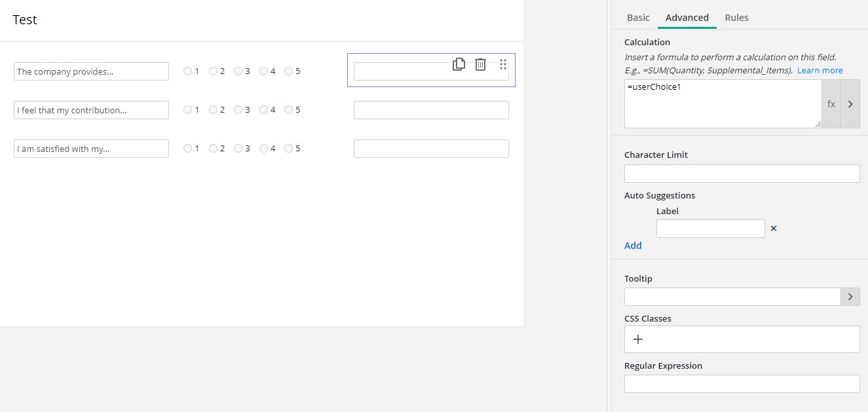Click the Calculation formula text area
The image size is (868, 412).
(722, 104)
